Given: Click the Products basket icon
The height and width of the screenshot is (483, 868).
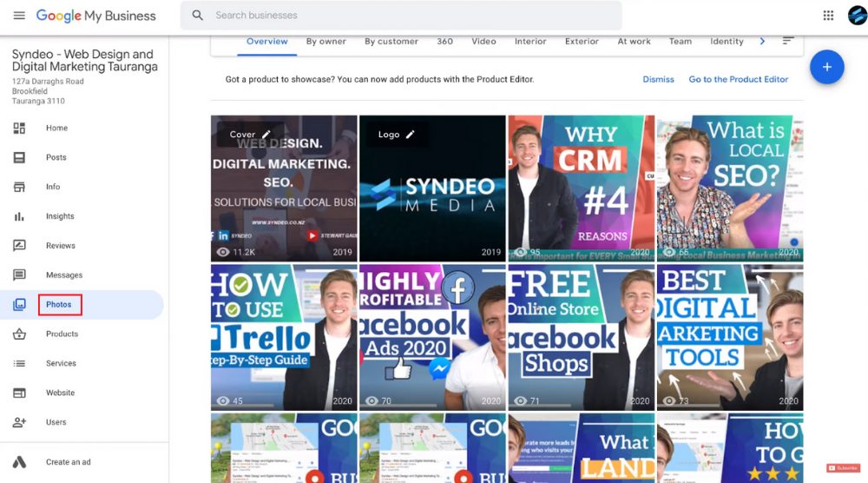Looking at the screenshot, I should [x=19, y=334].
